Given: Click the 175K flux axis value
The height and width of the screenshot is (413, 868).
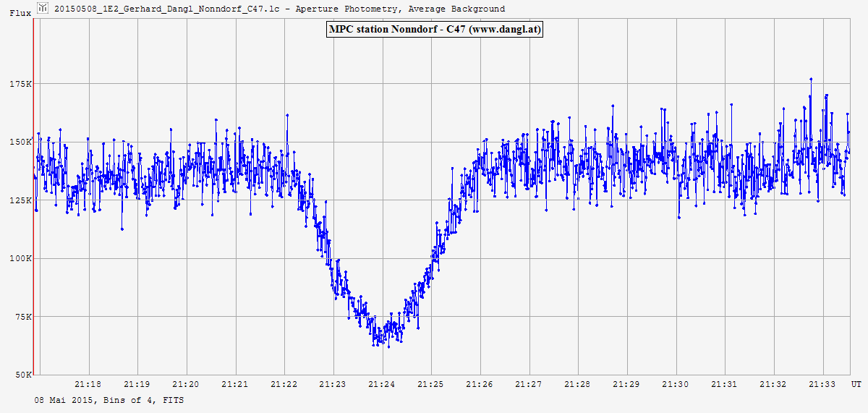Looking at the screenshot, I should [x=20, y=84].
